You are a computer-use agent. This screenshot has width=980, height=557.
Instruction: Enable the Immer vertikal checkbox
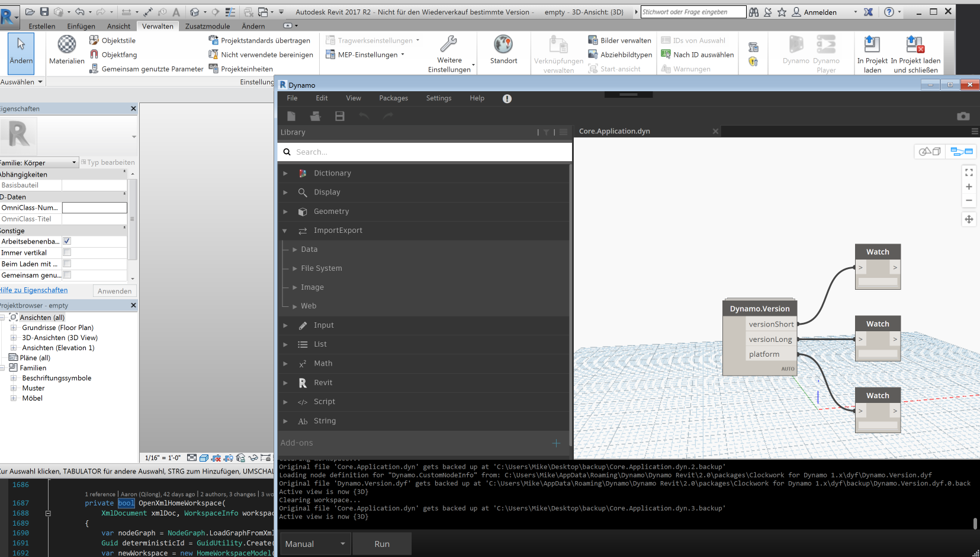tap(67, 252)
